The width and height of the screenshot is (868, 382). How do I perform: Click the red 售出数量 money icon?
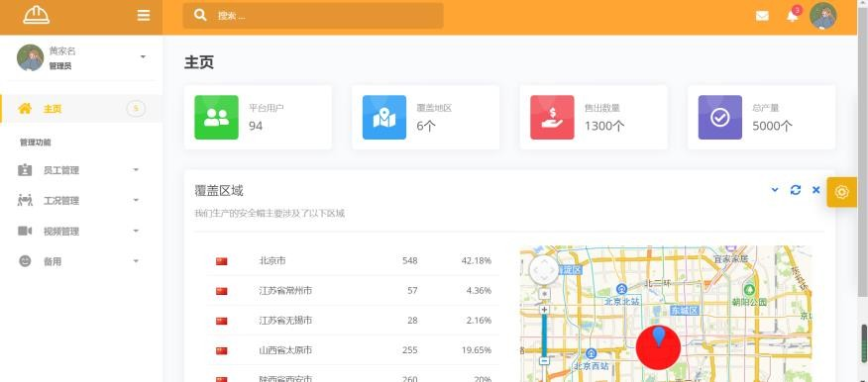(553, 117)
